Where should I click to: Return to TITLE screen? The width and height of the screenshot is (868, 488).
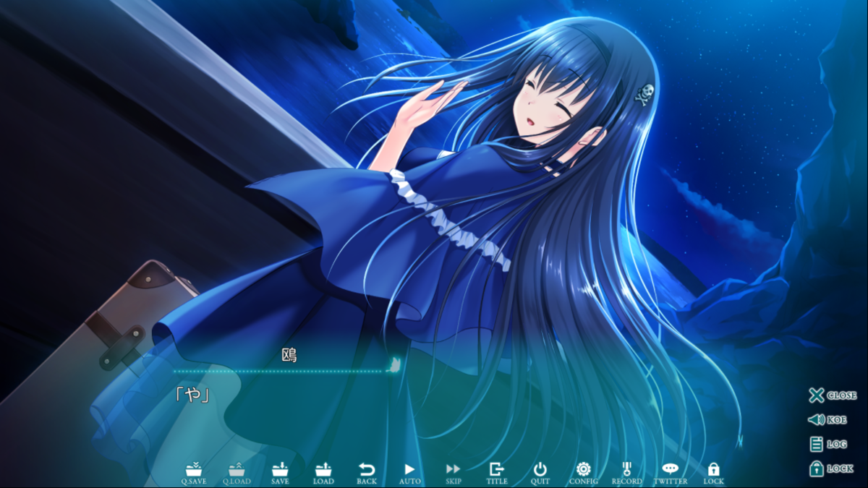(497, 474)
